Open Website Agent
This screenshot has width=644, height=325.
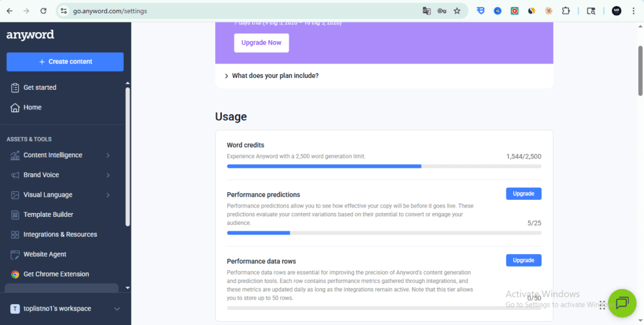coord(45,255)
